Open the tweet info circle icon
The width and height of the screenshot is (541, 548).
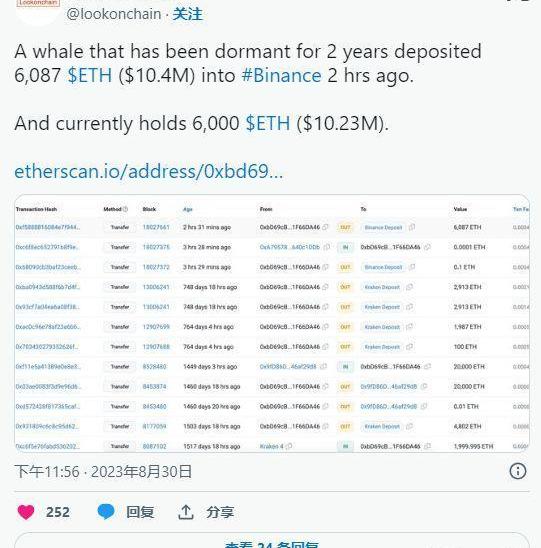click(x=518, y=471)
